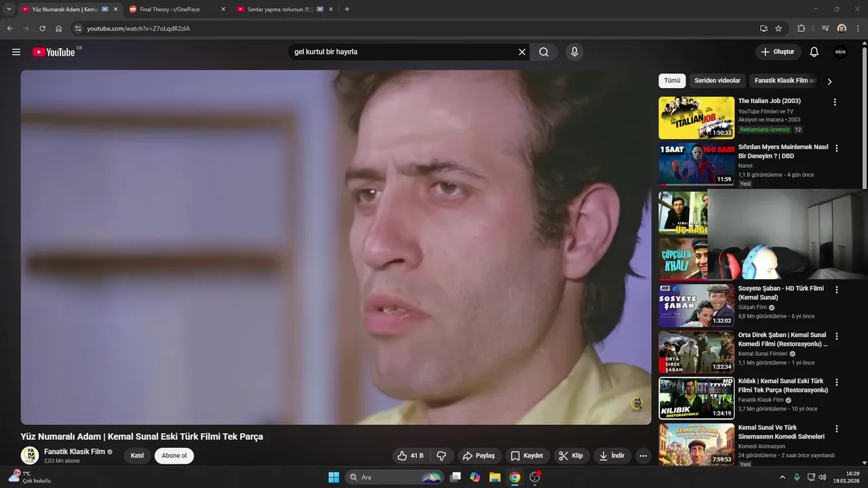This screenshot has height=488, width=868.
Task: Like the video (41 B)
Action: (x=410, y=455)
